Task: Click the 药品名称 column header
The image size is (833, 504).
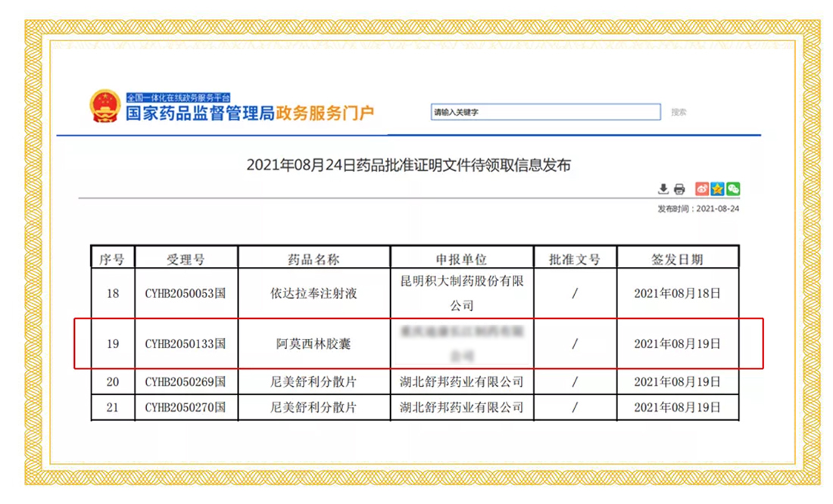Action: pos(314,259)
